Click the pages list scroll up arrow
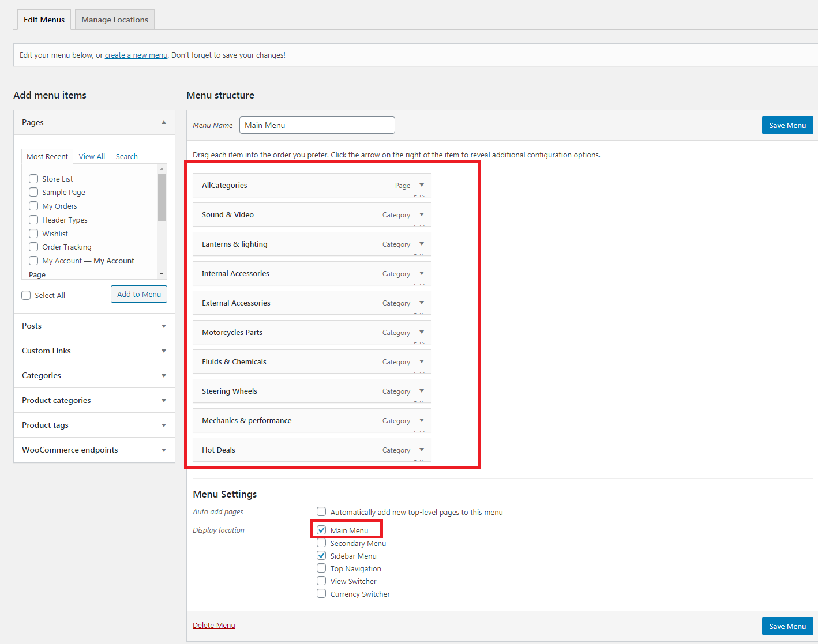 point(162,169)
